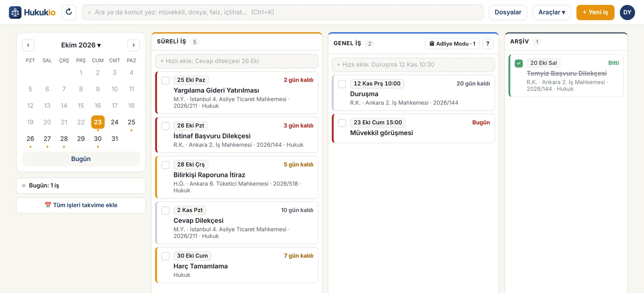This screenshot has width=644, height=293.
Task: Click the 20 Eki Sal date chip
Action: pyautogui.click(x=543, y=63)
